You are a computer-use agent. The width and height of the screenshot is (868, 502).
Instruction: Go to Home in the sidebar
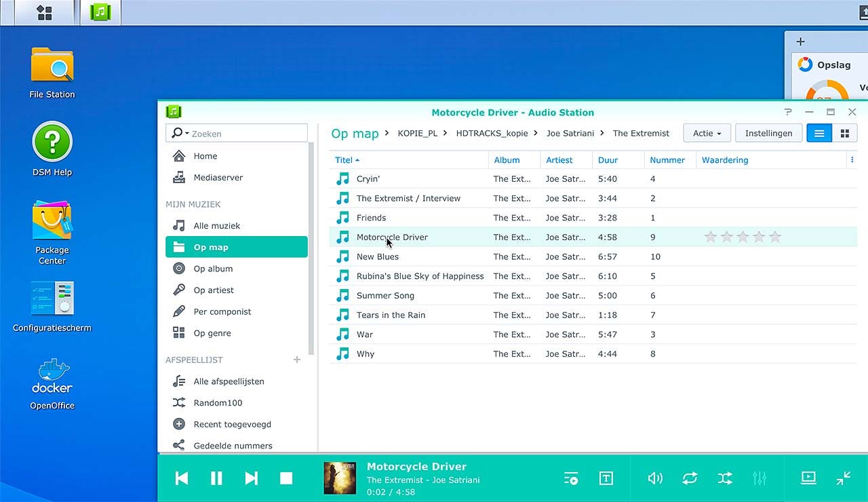pos(237,156)
